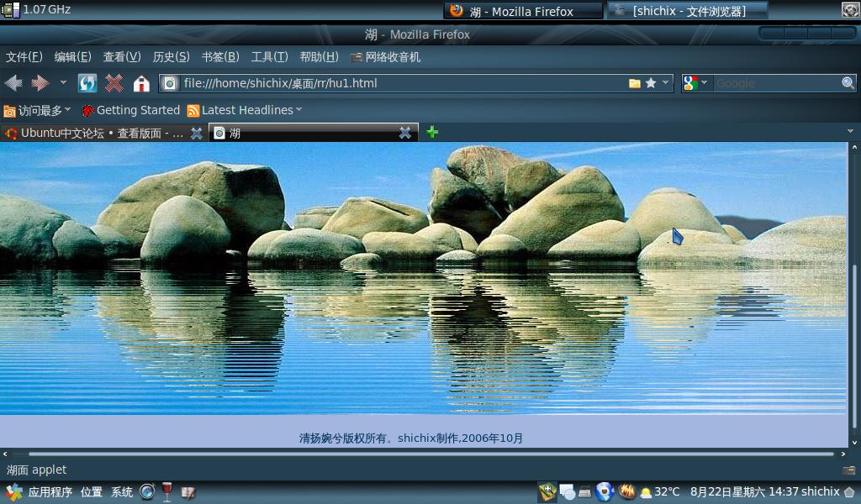This screenshot has width=861, height=504.
Task: Open the Google search engine selector
Action: click(695, 83)
